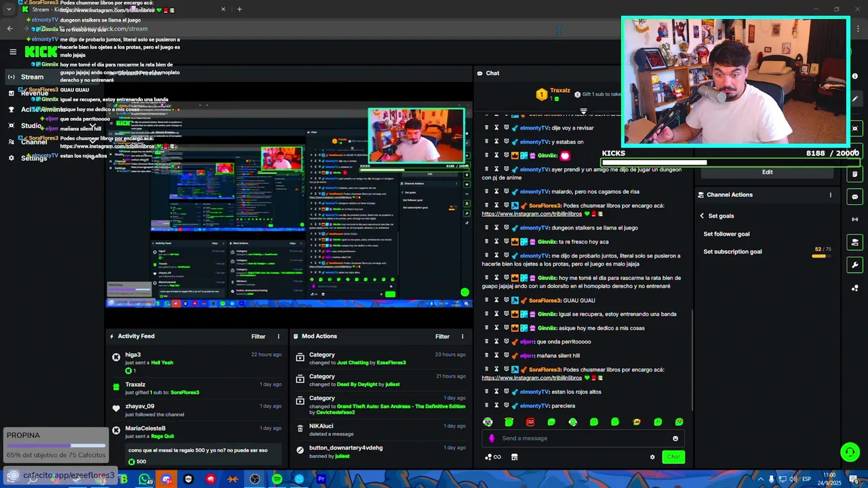Image resolution: width=868 pixels, height=488 pixels.
Task: Open the Activity Feed Filter
Action: click(258, 336)
